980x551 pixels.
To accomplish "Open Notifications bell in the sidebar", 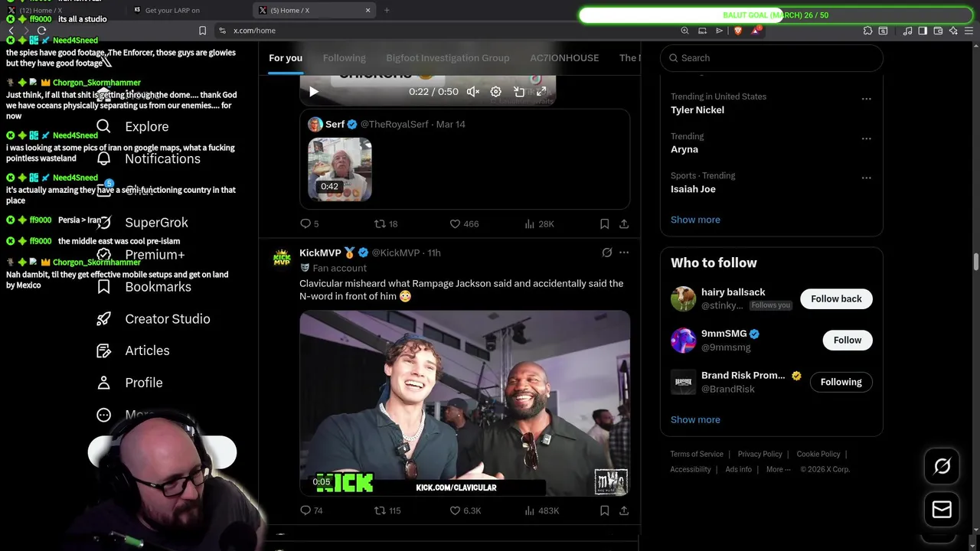I will 103,158.
